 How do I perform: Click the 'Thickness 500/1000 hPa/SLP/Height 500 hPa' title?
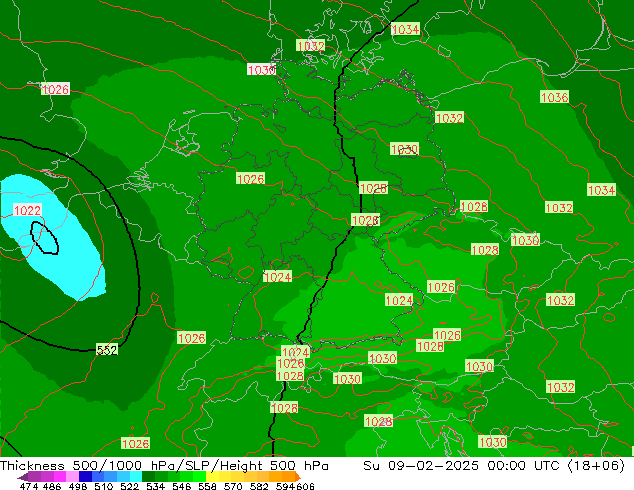click(x=164, y=465)
